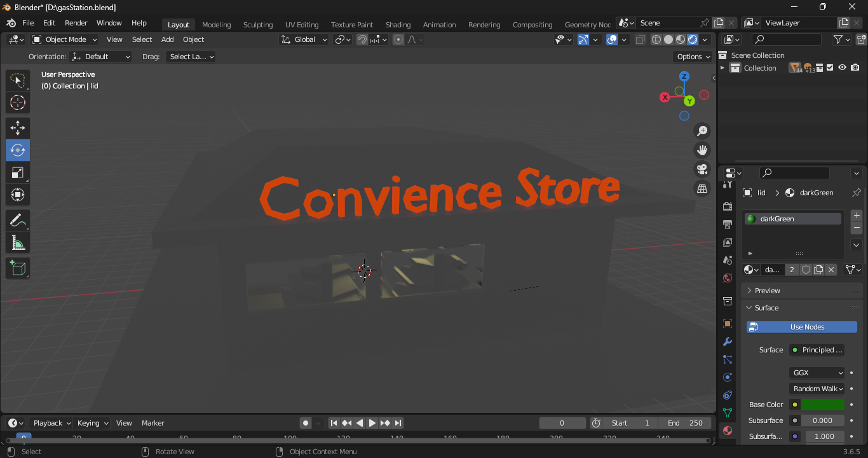Click the Options button in viewport

(693, 57)
